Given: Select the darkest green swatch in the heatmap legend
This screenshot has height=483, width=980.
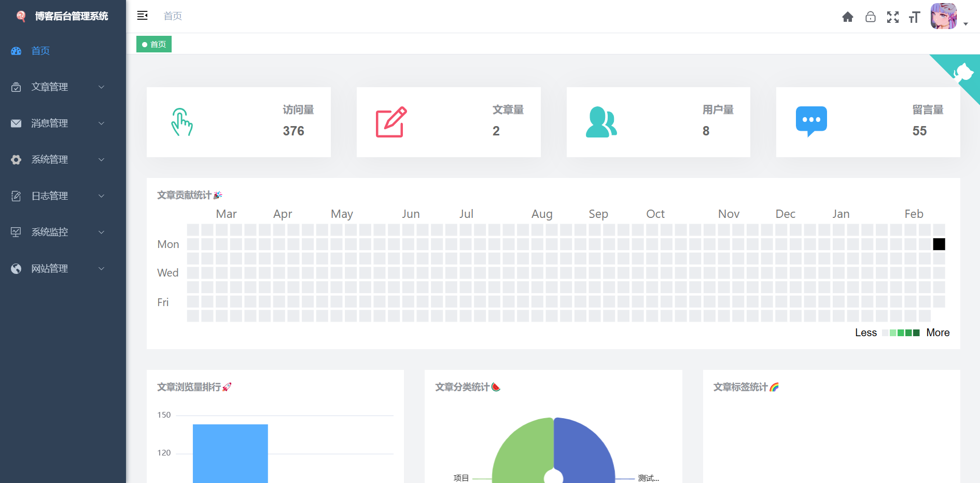Looking at the screenshot, I should point(915,333).
